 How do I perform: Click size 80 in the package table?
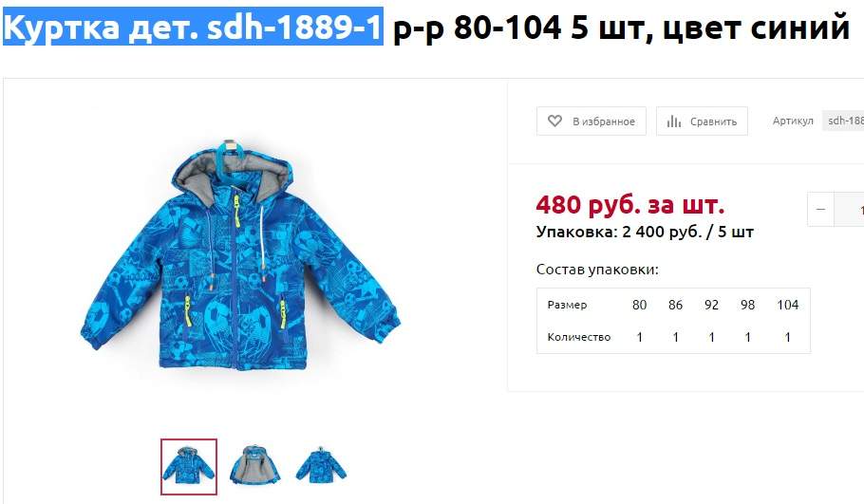pos(639,305)
